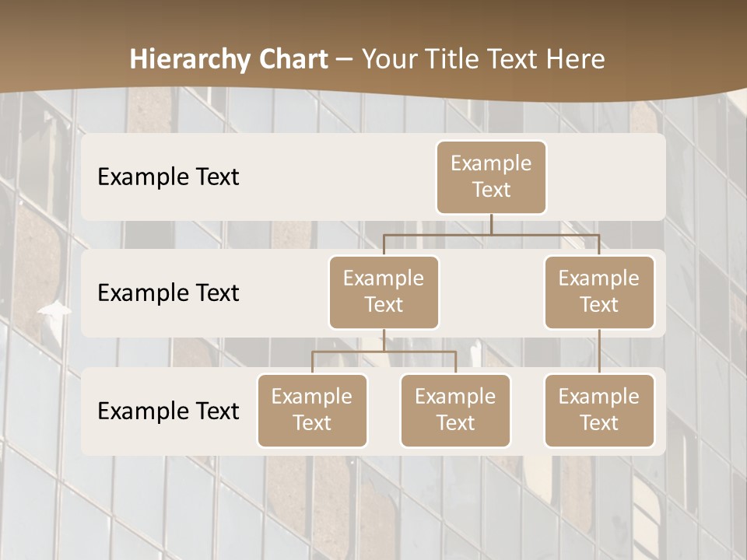Select the right second-level Example Text box
Viewport: 747px width, 560px height.
[x=599, y=292]
